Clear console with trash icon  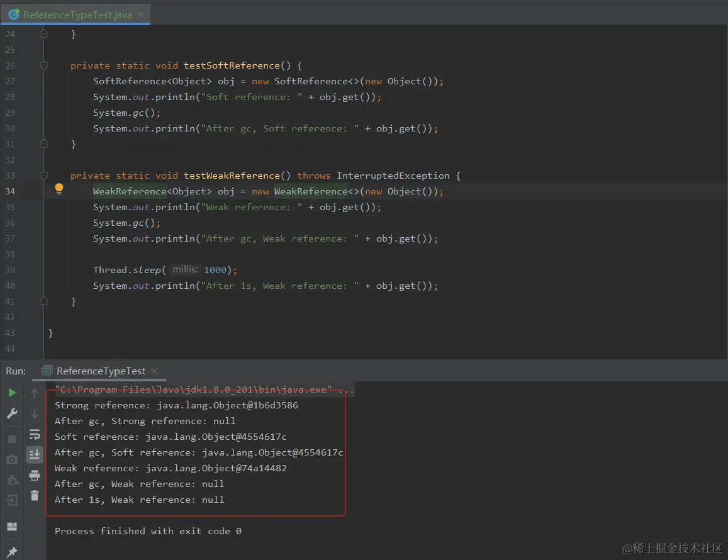[35, 495]
